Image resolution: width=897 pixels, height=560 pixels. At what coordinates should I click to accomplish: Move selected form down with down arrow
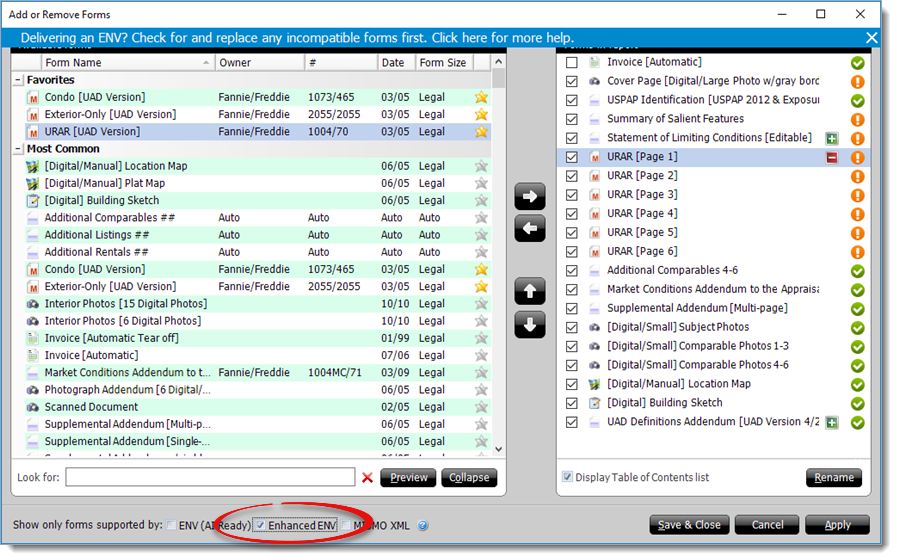click(530, 325)
